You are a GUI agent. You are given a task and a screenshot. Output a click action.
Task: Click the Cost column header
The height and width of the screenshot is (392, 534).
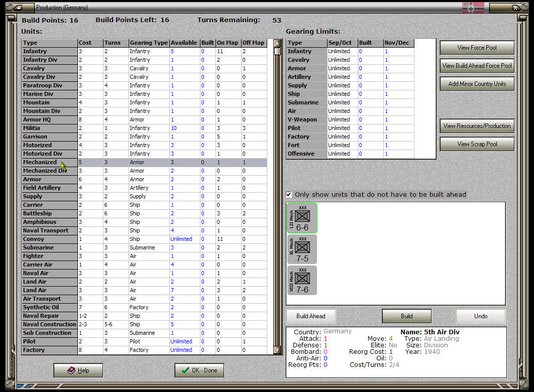[x=90, y=43]
